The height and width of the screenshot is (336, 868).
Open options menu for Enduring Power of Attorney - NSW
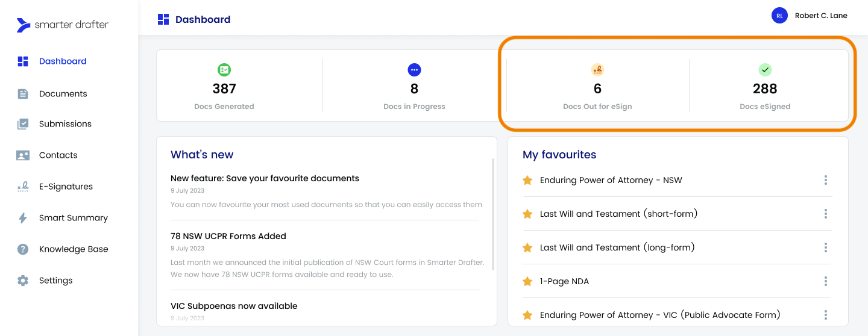coord(825,180)
